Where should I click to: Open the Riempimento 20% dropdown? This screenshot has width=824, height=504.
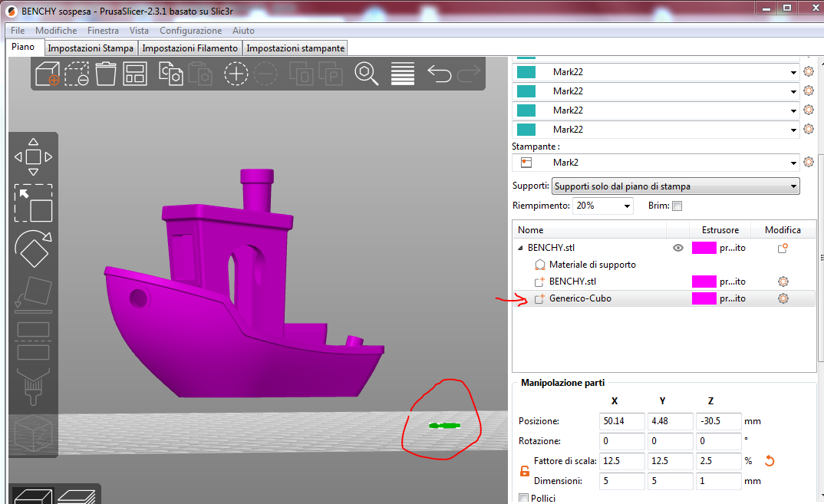603,206
